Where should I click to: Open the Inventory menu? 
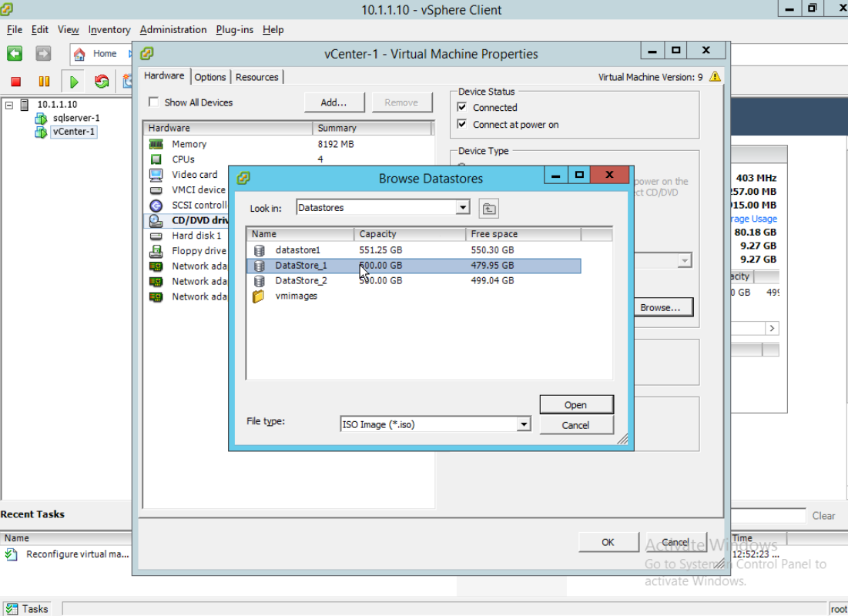tap(109, 30)
